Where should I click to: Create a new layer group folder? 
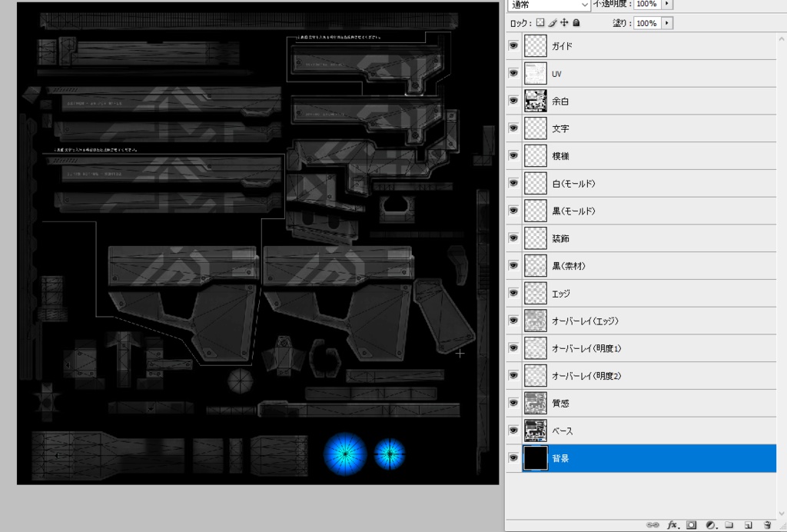point(729,525)
